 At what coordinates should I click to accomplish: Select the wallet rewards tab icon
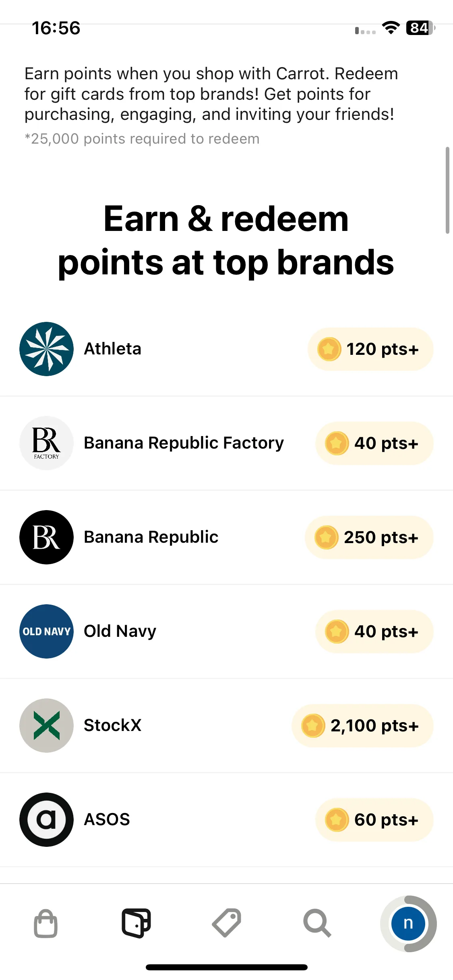(x=136, y=923)
